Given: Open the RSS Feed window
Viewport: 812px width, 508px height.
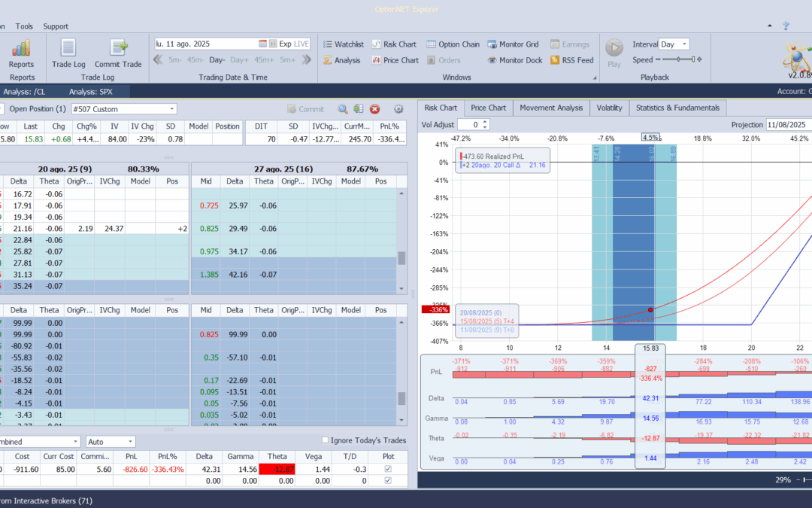Looking at the screenshot, I should (571, 60).
